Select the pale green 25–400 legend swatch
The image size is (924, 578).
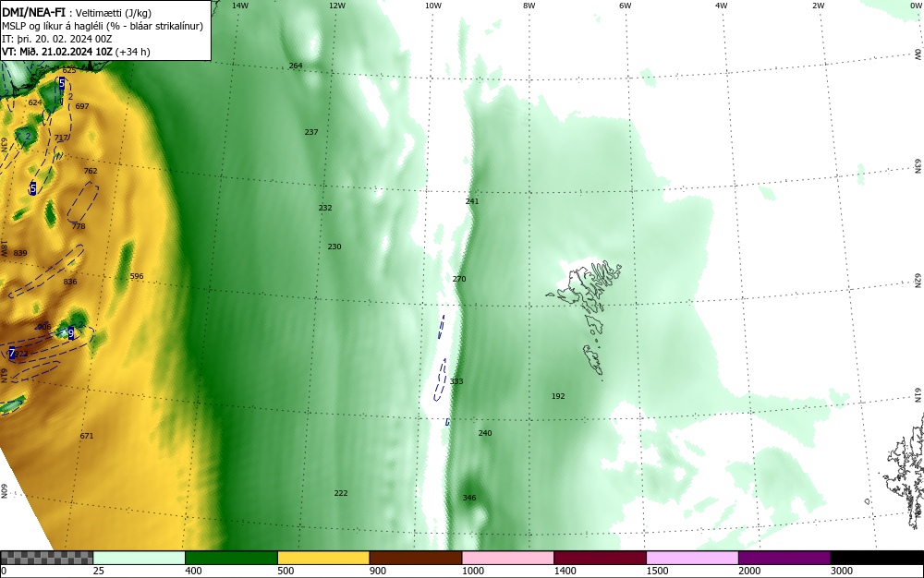click(x=140, y=558)
